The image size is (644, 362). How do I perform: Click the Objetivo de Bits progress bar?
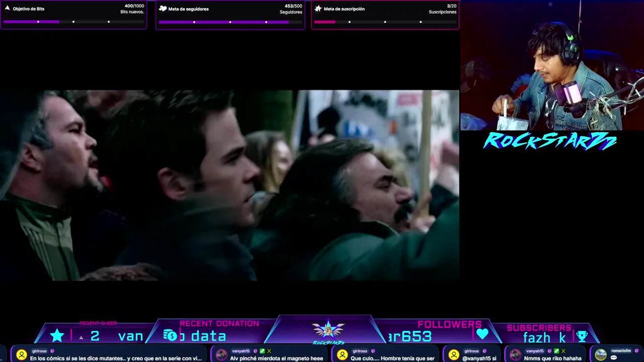click(x=73, y=22)
